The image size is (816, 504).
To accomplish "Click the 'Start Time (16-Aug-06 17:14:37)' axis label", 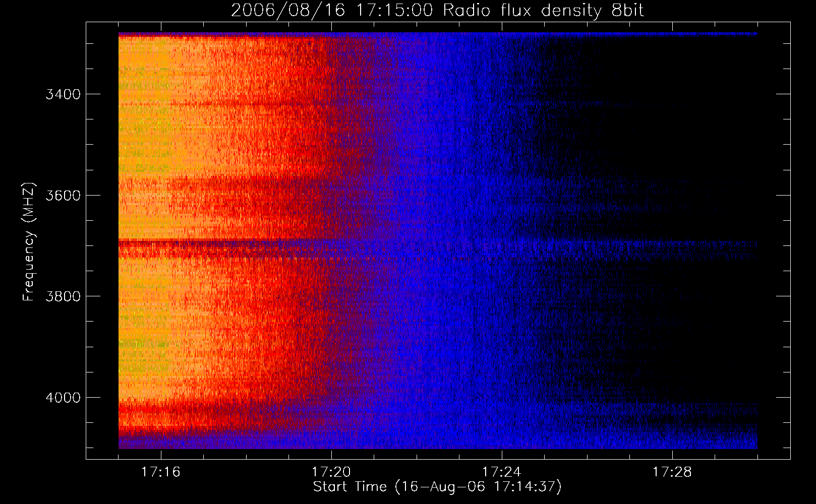I will tap(437, 487).
